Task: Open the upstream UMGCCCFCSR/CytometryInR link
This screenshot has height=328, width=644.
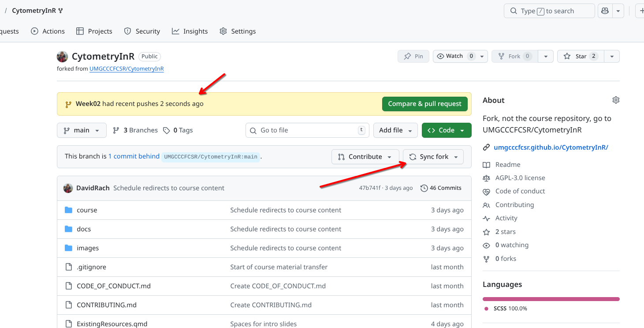Action: pyautogui.click(x=127, y=69)
